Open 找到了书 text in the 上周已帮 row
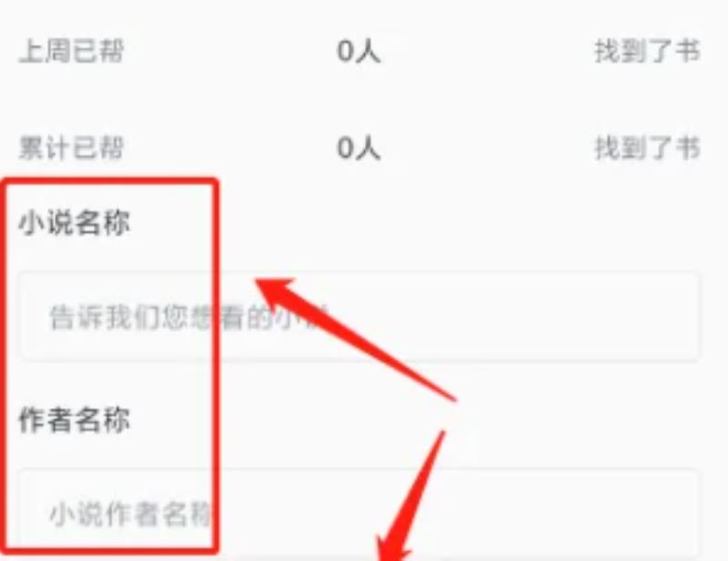The width and height of the screenshot is (728, 561). (x=647, y=51)
